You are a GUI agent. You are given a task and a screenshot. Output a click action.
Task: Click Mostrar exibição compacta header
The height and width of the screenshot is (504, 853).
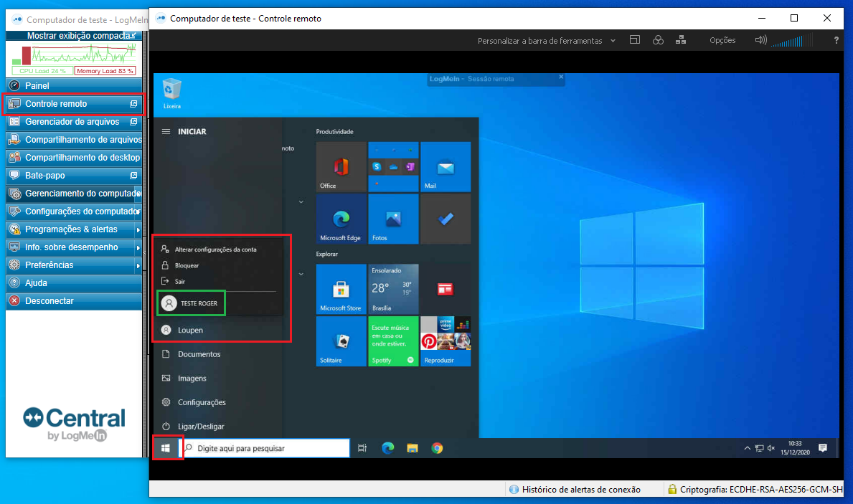coord(74,35)
